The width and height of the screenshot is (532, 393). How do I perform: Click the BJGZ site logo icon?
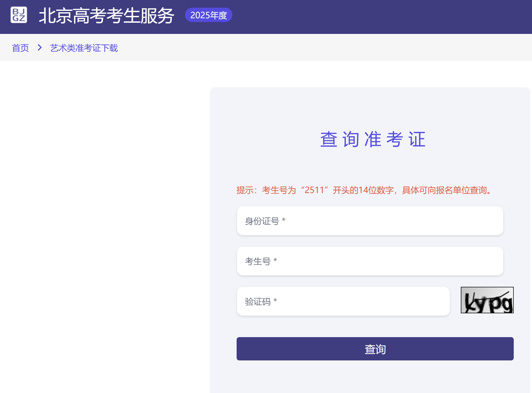pyautogui.click(x=19, y=15)
